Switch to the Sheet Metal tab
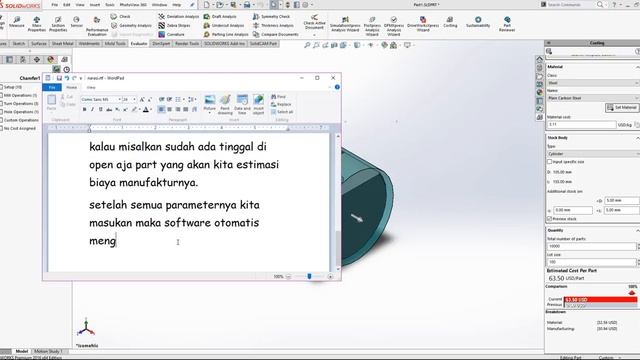Viewport: 640px width, 360px height. tap(62, 43)
